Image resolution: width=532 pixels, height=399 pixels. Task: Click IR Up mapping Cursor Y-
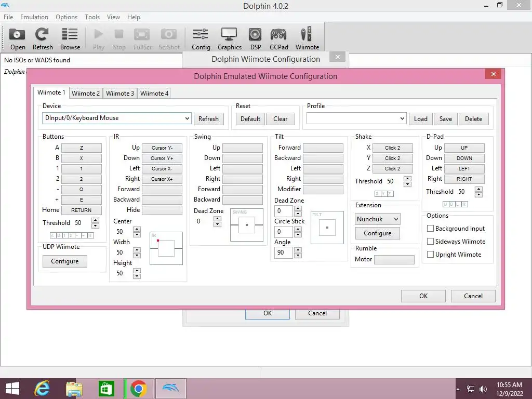pos(162,148)
